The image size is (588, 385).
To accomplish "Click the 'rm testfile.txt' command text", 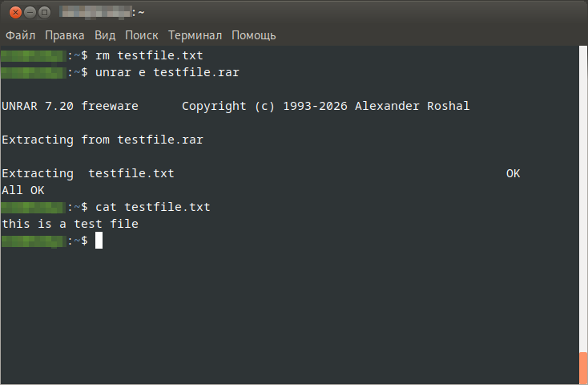I will tap(149, 55).
